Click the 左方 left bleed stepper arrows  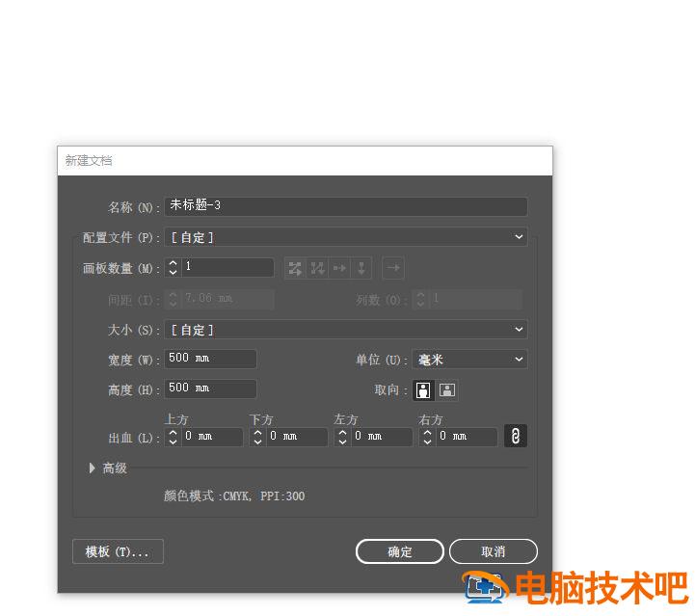(342, 437)
